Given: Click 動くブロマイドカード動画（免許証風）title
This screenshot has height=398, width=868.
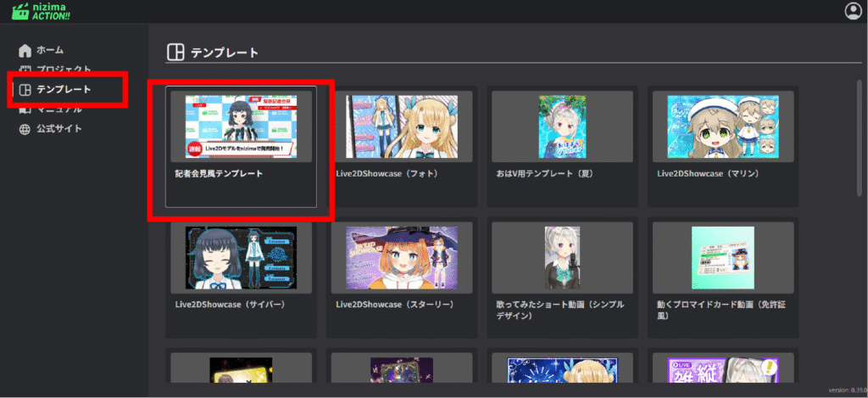Looking at the screenshot, I should (721, 311).
